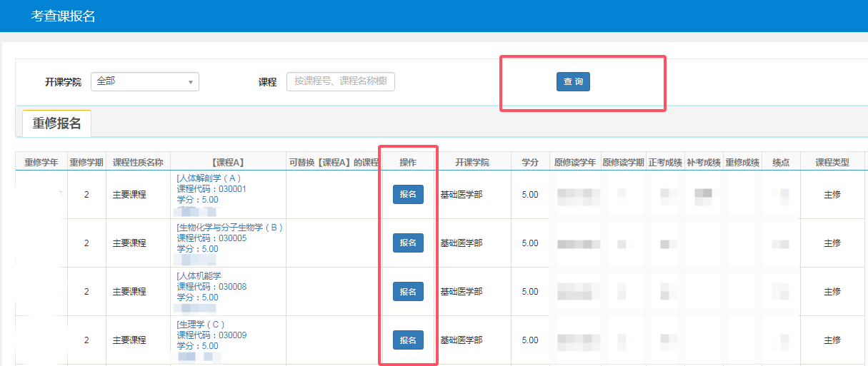Viewport: 868px width, 366px height.
Task: Switch to the 重修报名 tab
Action: (x=56, y=123)
